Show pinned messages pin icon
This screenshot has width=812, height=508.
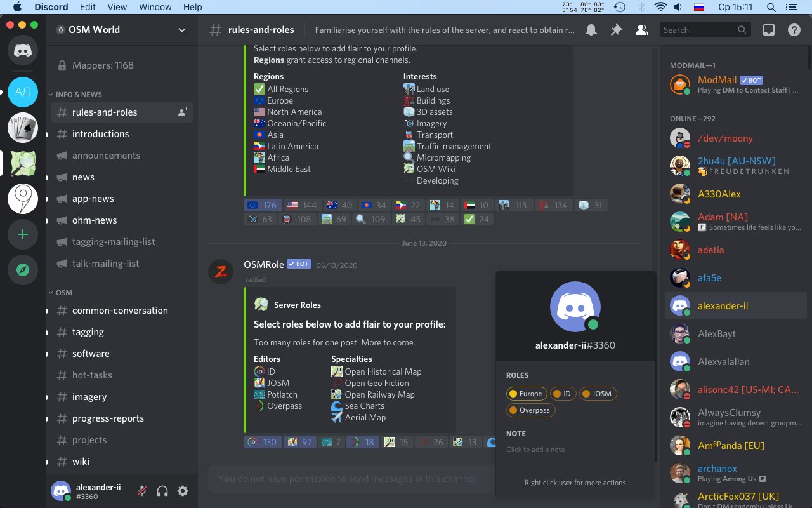(616, 30)
